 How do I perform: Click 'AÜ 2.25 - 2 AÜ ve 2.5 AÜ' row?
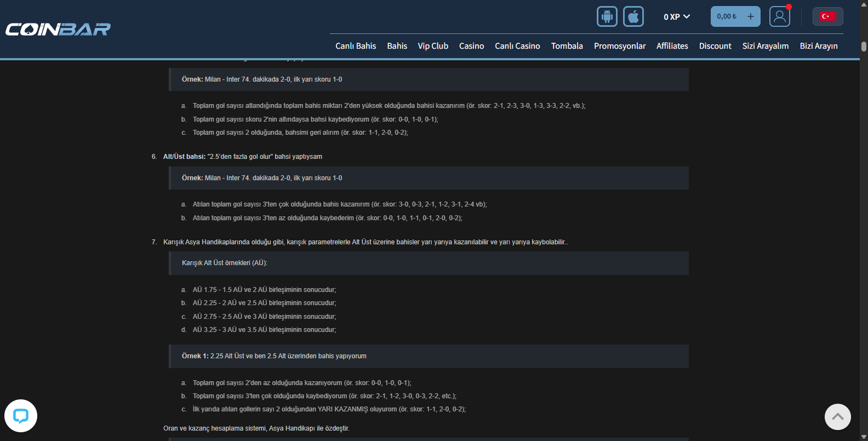click(265, 303)
